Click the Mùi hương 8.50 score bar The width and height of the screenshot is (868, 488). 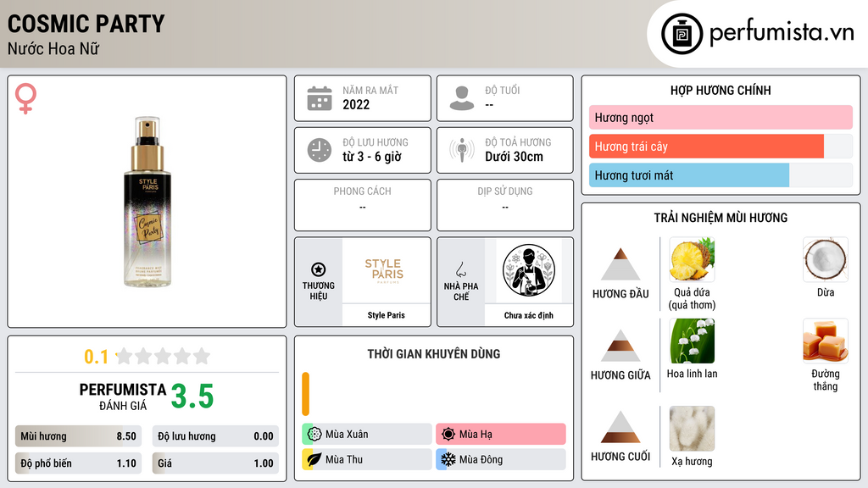78,436
